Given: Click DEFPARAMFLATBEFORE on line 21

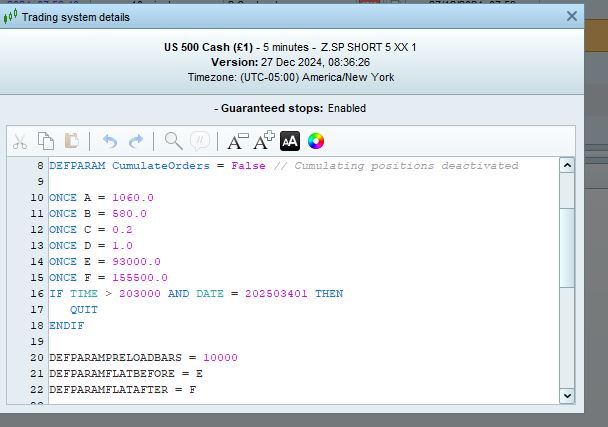Looking at the screenshot, I should click(112, 374).
